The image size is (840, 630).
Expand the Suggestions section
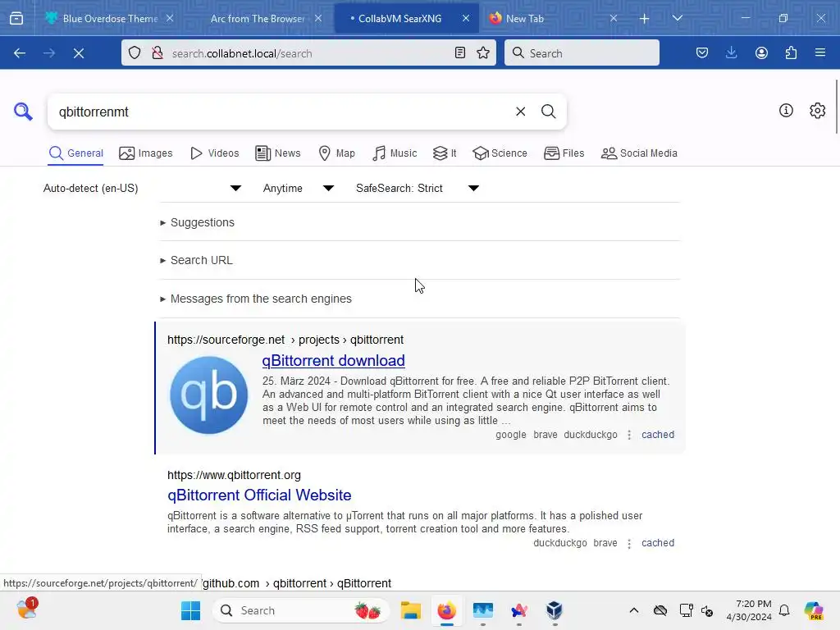click(197, 222)
